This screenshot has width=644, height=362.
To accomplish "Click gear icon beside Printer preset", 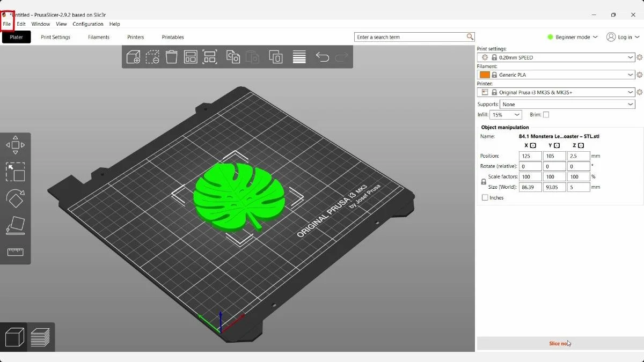I will pyautogui.click(x=639, y=92).
